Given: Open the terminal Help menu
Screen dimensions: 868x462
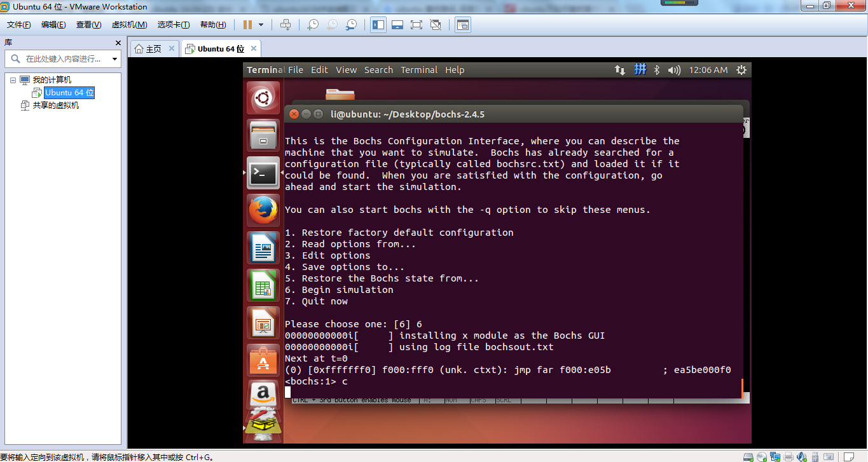Looking at the screenshot, I should (x=455, y=70).
